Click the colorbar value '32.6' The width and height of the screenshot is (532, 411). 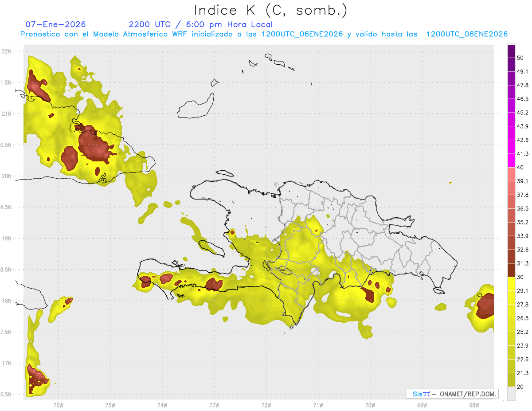point(523,250)
